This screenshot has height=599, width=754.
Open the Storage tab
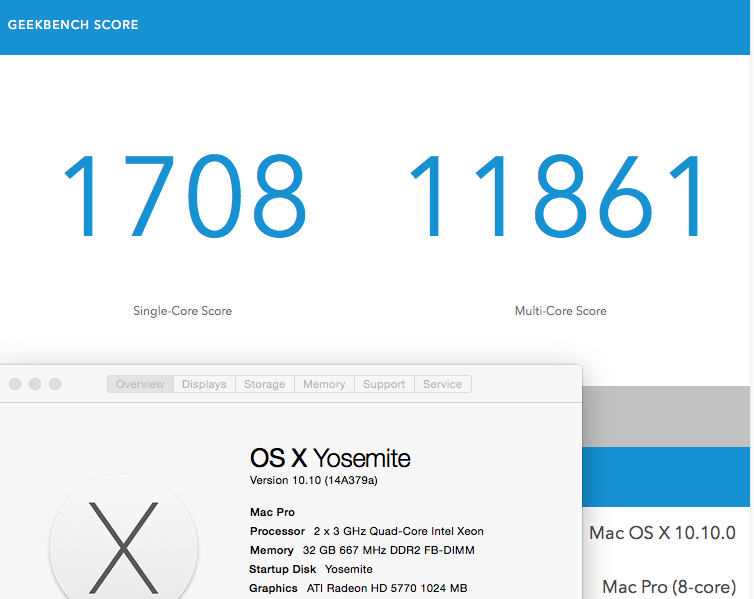coord(264,384)
